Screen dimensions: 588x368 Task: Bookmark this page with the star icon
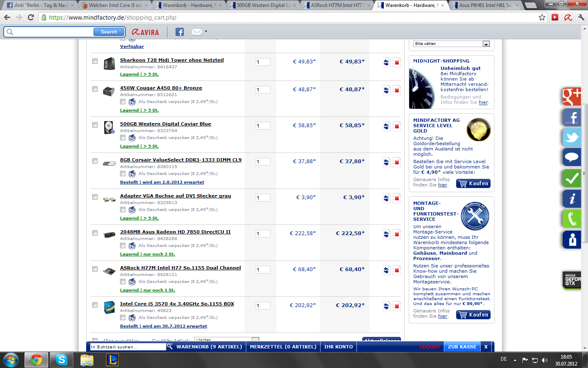[542, 17]
